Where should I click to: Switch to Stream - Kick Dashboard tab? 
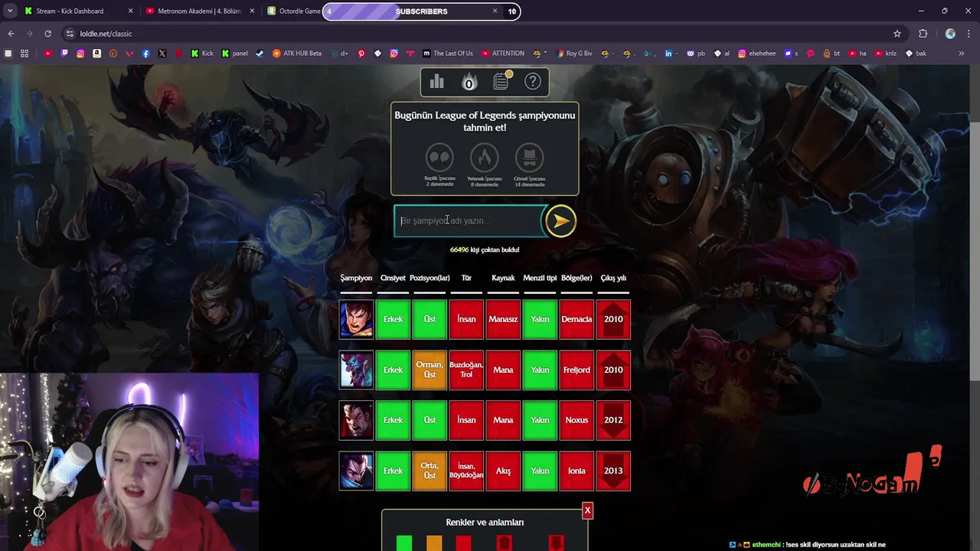(70, 11)
